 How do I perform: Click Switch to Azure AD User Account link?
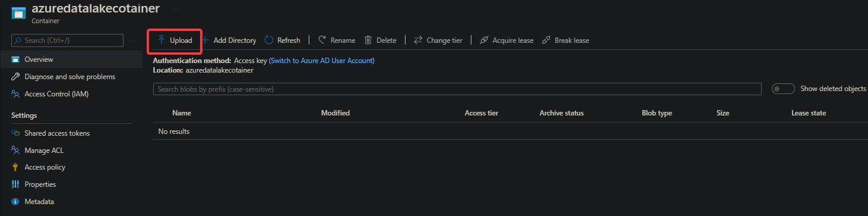point(322,61)
